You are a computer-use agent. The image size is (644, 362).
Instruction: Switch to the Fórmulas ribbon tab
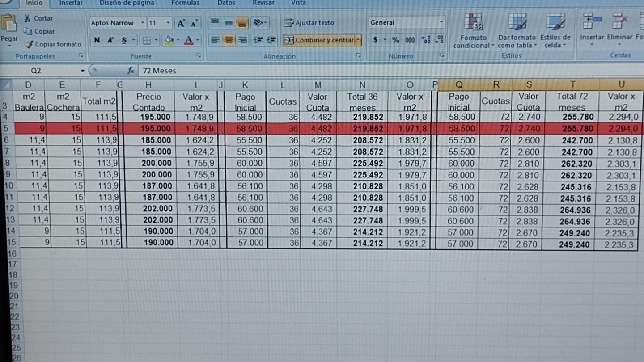[185, 3]
